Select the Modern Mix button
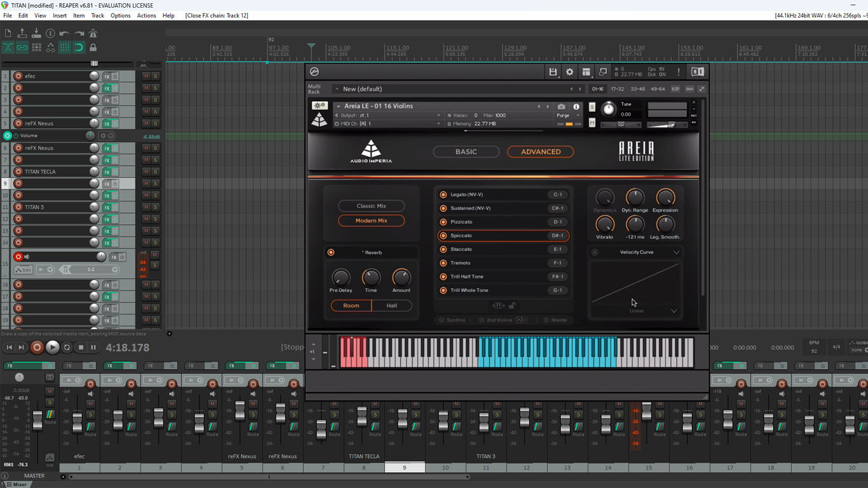Viewport: 868px width, 488px height. click(372, 220)
